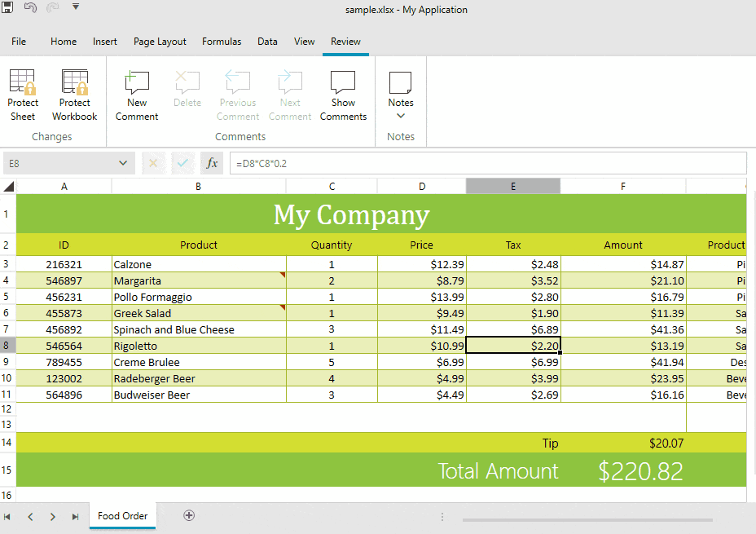Open the File menu

19,42
